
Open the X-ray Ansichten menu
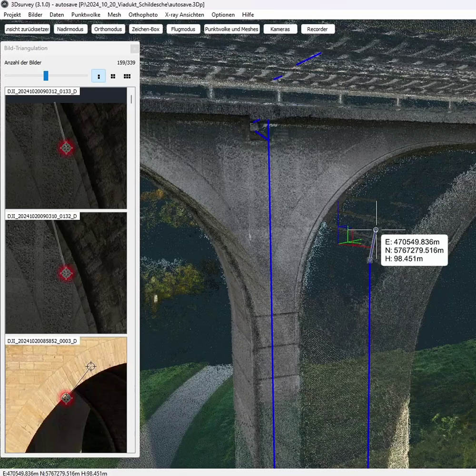tap(184, 15)
